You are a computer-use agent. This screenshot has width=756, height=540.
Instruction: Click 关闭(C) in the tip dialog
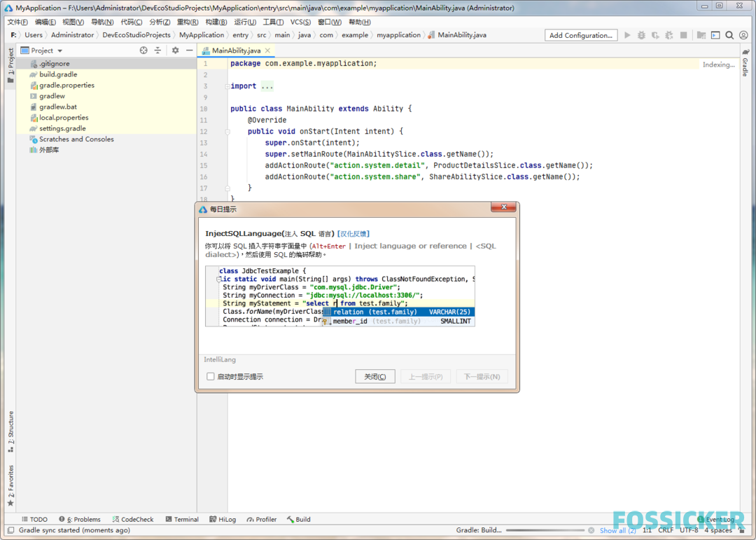coord(375,376)
